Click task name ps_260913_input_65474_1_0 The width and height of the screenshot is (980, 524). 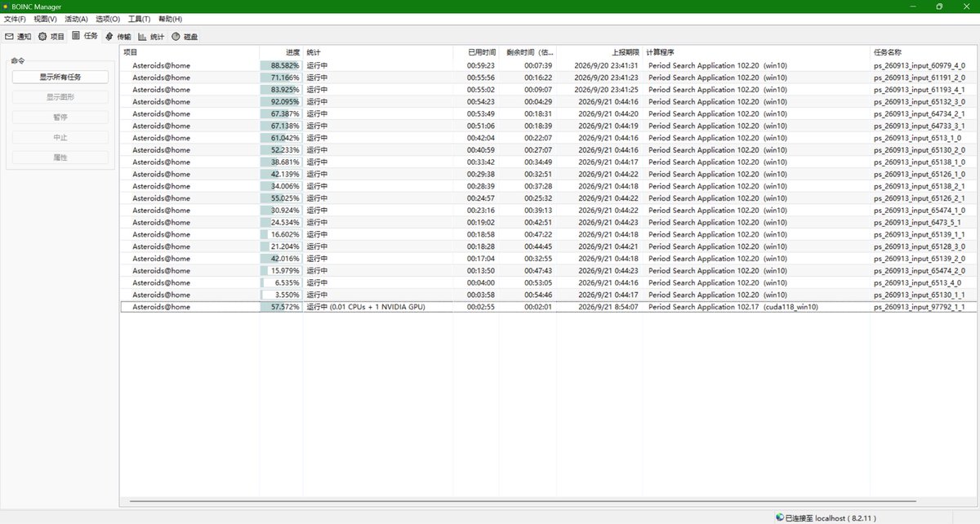coord(919,210)
